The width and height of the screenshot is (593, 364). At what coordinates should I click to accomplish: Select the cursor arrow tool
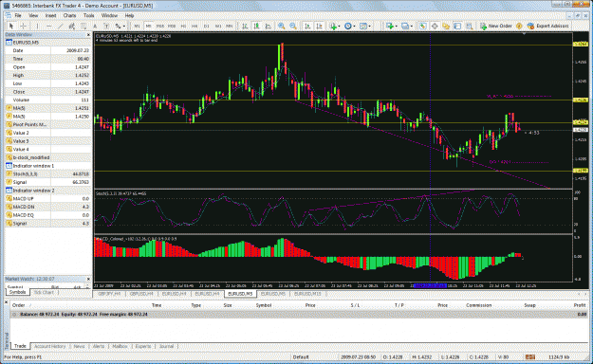pyautogui.click(x=11, y=27)
